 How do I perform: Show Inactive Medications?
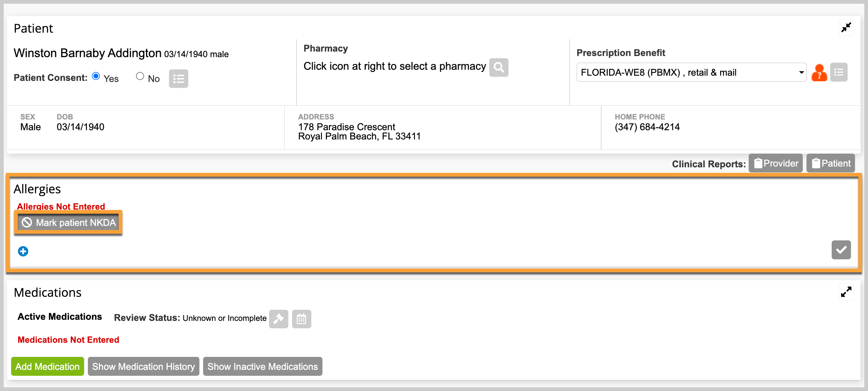[262, 367]
